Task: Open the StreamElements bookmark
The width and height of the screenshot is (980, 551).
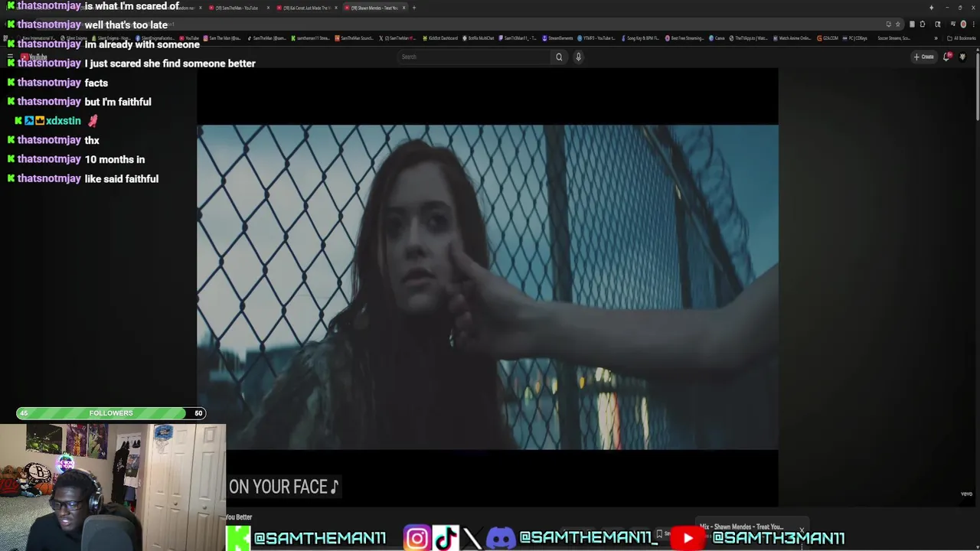Action: (558, 38)
